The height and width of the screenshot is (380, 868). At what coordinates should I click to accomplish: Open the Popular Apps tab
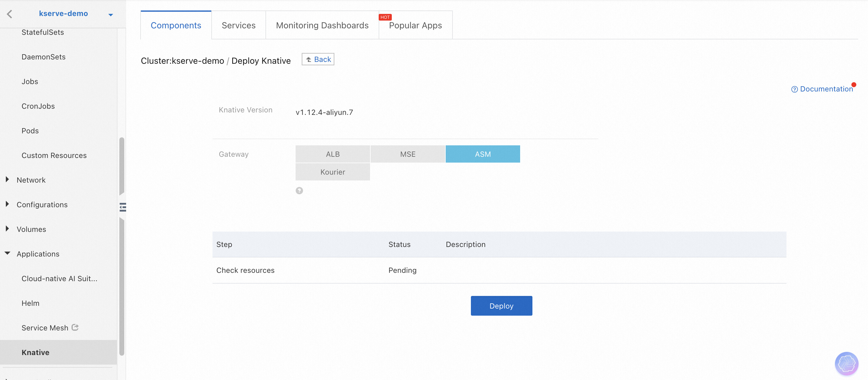pyautogui.click(x=416, y=25)
